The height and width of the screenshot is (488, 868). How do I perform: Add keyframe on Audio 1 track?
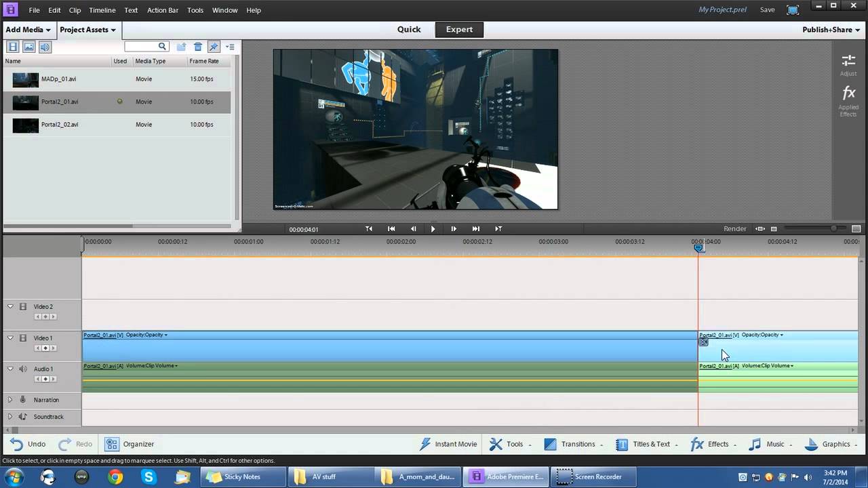[x=45, y=380]
